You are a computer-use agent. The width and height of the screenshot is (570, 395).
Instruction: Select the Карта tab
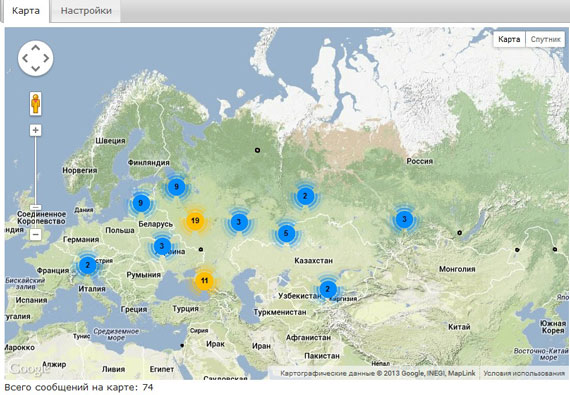pos(25,11)
